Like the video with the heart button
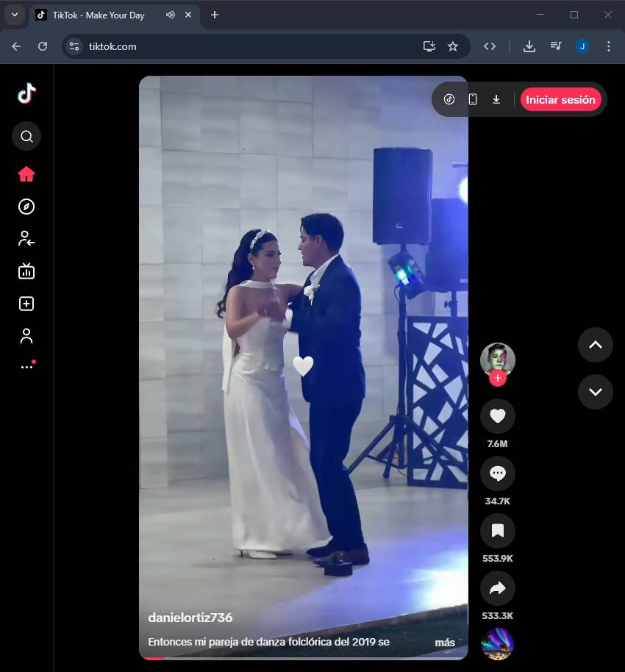 click(x=498, y=416)
